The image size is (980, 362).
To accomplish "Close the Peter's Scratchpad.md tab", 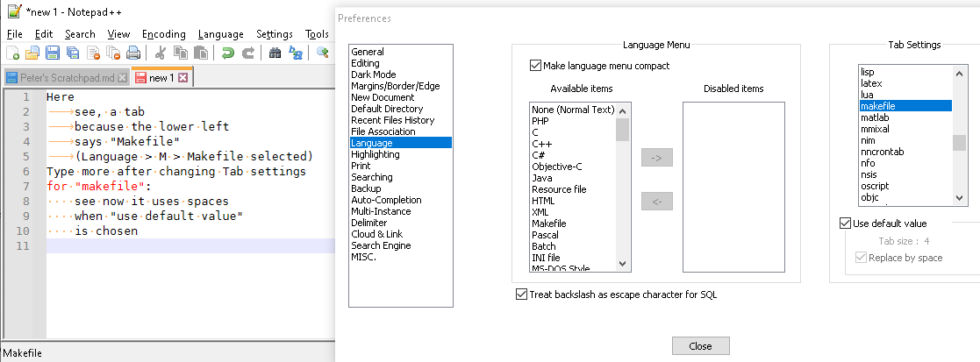I will pyautogui.click(x=123, y=78).
